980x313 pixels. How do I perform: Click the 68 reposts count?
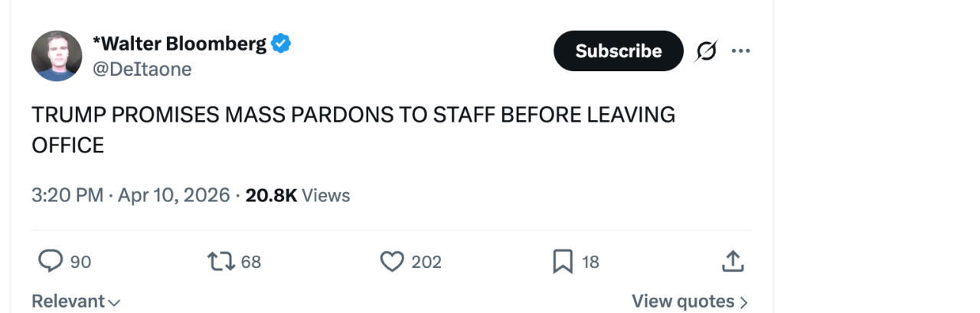pyautogui.click(x=251, y=262)
